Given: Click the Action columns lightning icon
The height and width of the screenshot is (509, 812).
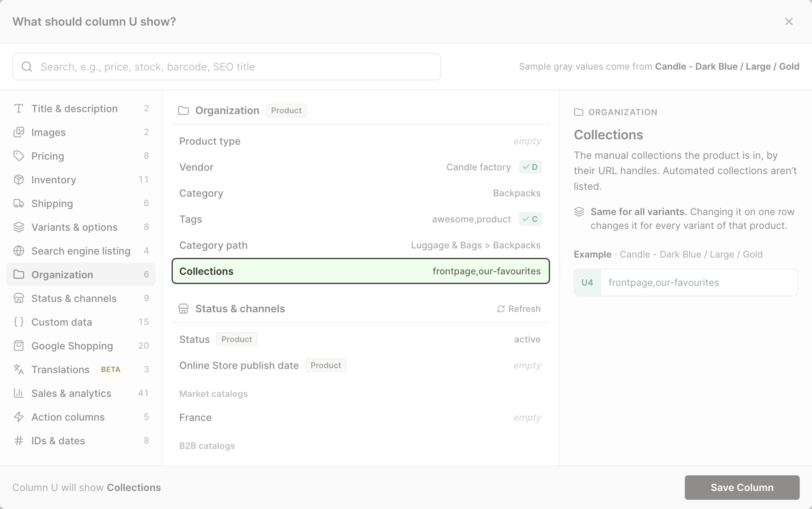Looking at the screenshot, I should coord(19,417).
